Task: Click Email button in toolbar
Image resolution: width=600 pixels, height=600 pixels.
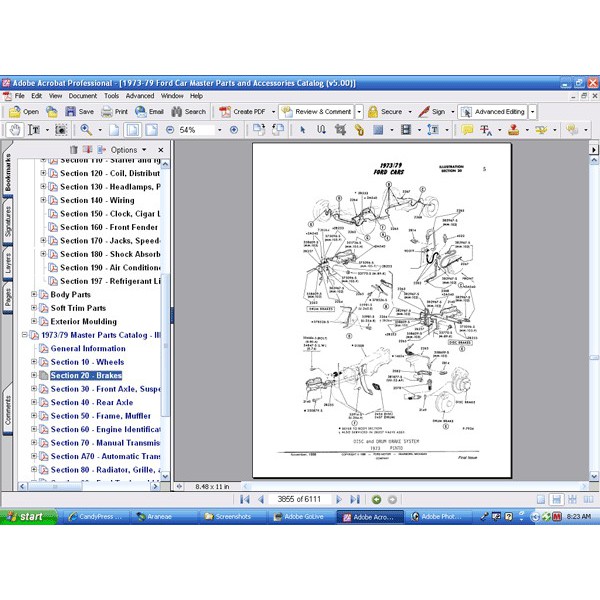Action: (149, 112)
